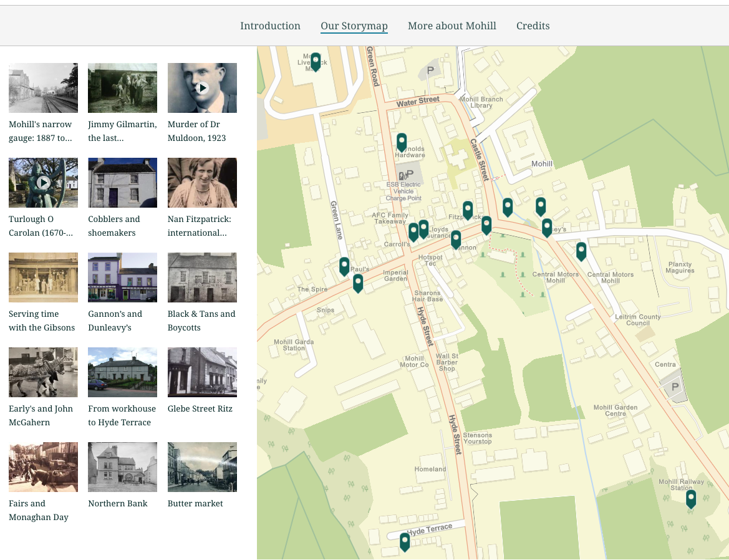Select the Cobblers and shoemakers thumbnail
The width and height of the screenshot is (729, 560).
[x=122, y=183]
